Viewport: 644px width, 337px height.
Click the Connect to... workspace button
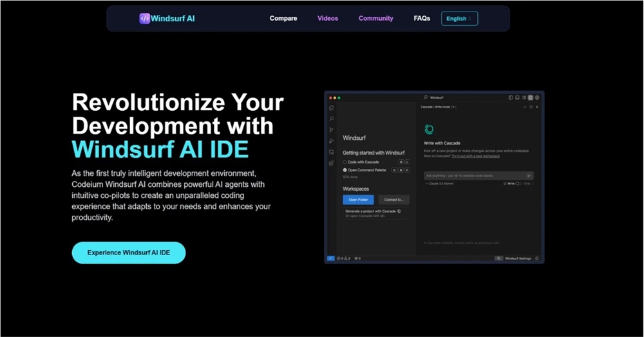pyautogui.click(x=393, y=200)
